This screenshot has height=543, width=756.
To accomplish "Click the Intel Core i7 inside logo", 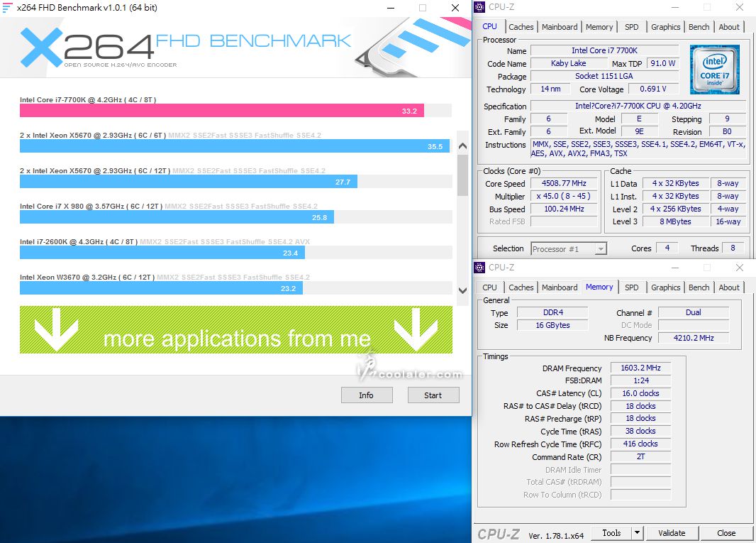I will [x=715, y=70].
